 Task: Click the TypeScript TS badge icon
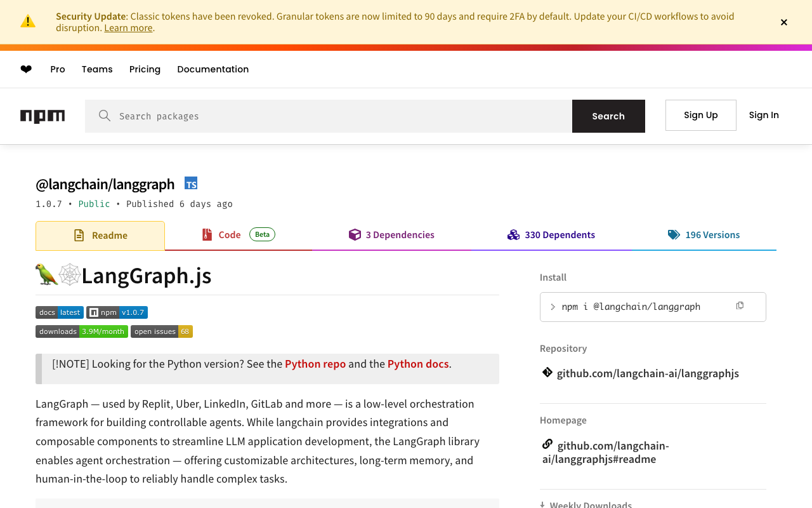[191, 184]
